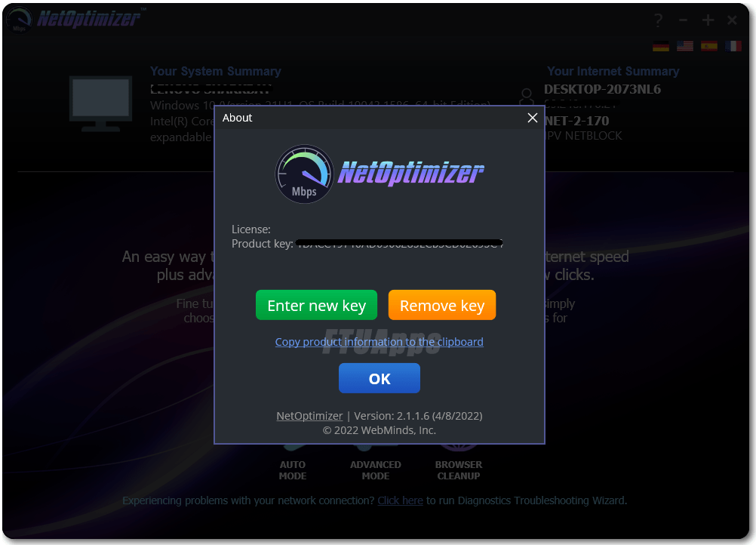Click the monitor icon in System Summary
Screen dimensions: 756x545
pos(101,103)
